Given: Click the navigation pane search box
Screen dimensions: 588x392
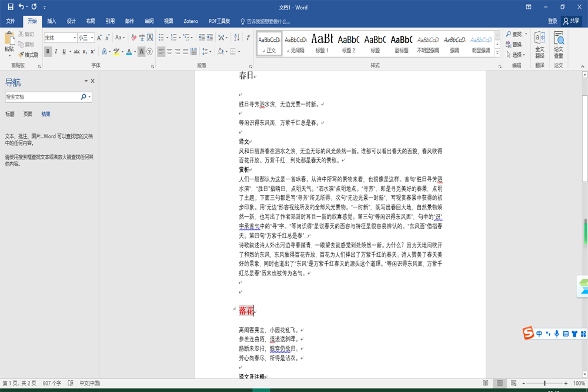Looking at the screenshot, I should pyautogui.click(x=44, y=95).
